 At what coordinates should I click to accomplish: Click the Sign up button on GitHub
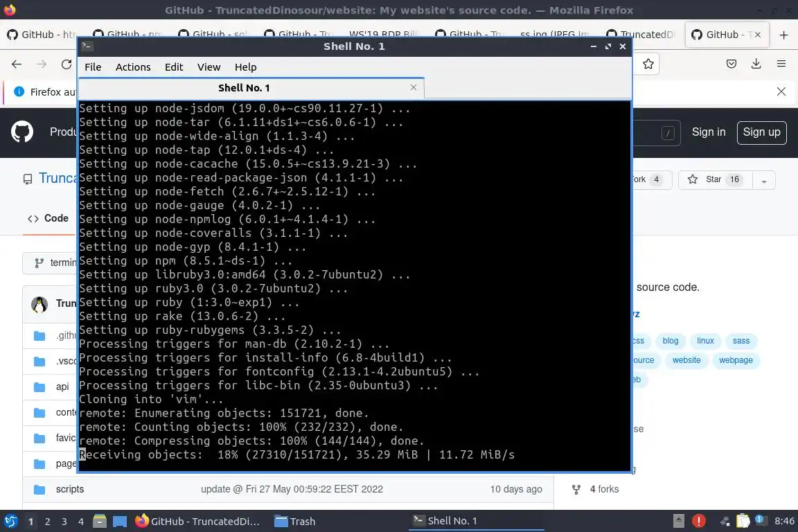pyautogui.click(x=761, y=132)
